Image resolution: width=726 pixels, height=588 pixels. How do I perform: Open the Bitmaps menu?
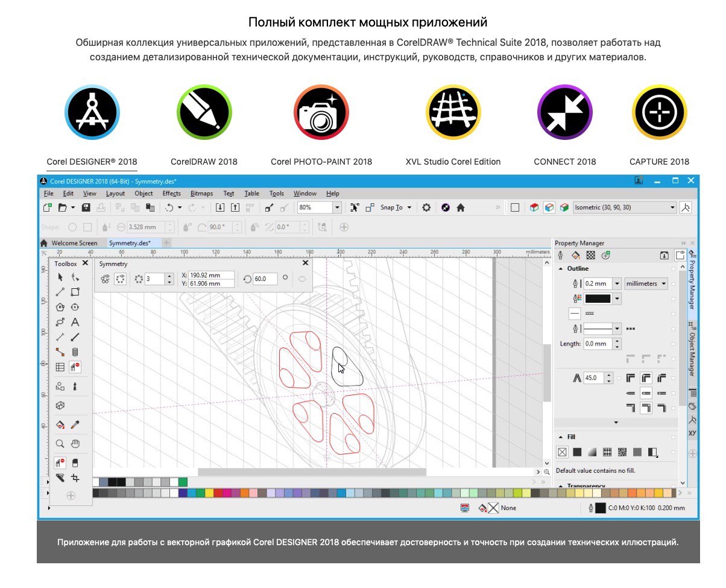click(x=201, y=194)
